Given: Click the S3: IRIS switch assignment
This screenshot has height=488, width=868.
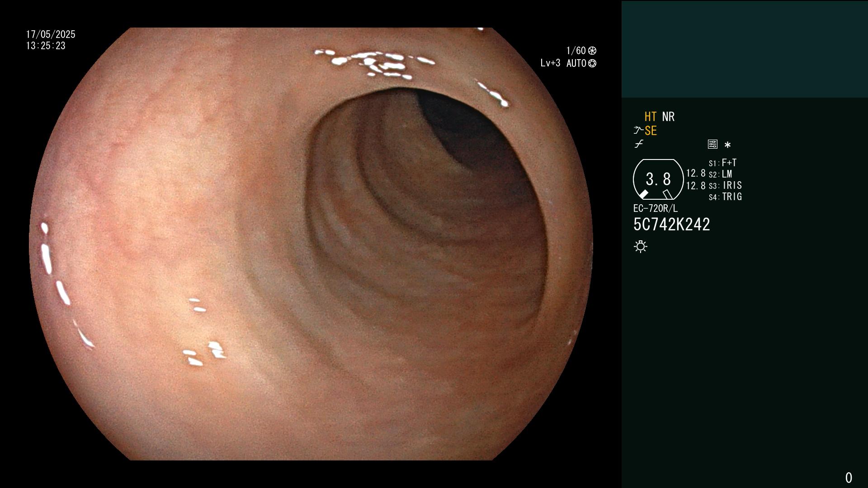Looking at the screenshot, I should [x=725, y=185].
